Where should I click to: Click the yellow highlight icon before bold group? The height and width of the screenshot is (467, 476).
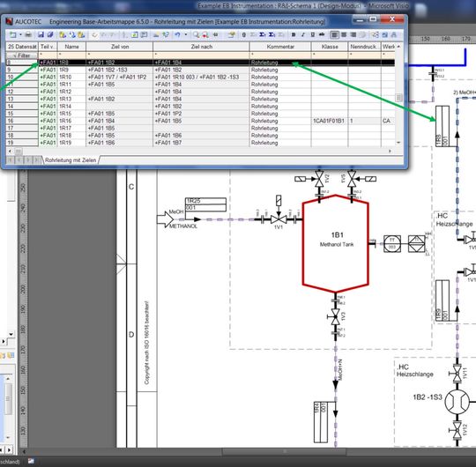pyautogui.click(x=231, y=35)
